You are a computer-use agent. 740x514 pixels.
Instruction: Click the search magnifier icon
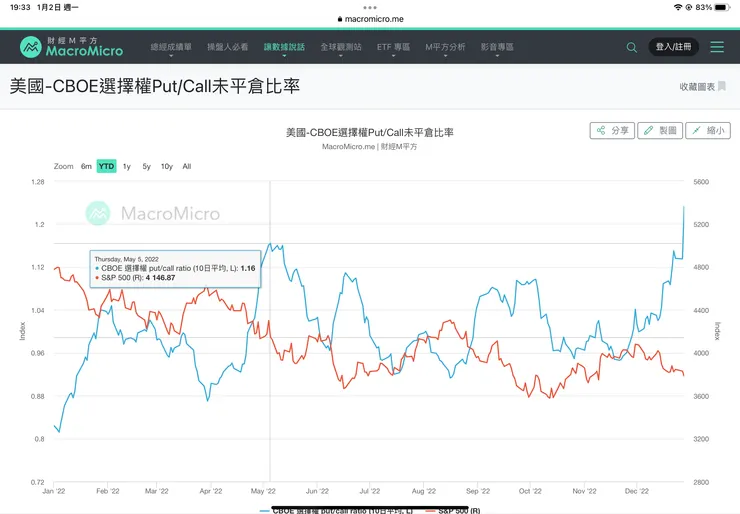[x=631, y=47]
